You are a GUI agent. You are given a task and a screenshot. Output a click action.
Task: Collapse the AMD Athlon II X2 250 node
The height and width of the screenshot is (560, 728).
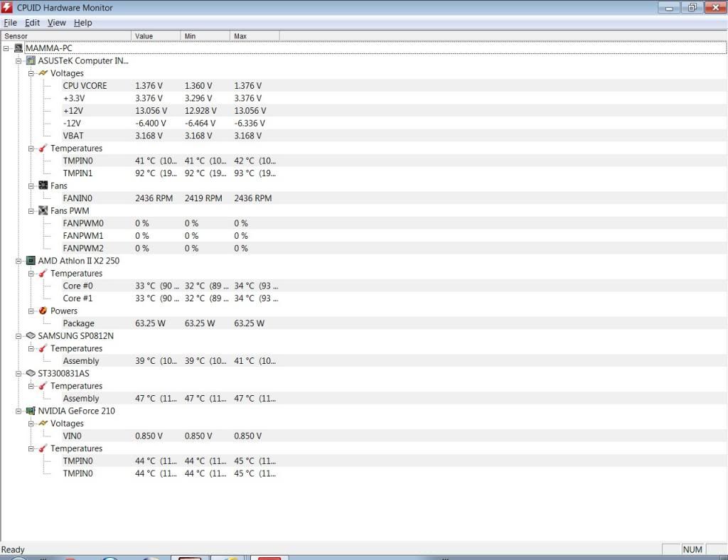tap(19, 261)
